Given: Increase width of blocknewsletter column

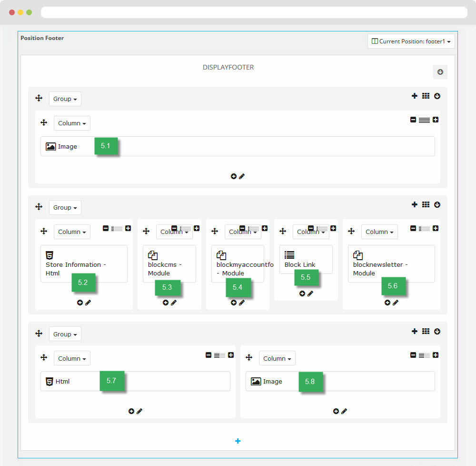Looking at the screenshot, I should pos(436,228).
